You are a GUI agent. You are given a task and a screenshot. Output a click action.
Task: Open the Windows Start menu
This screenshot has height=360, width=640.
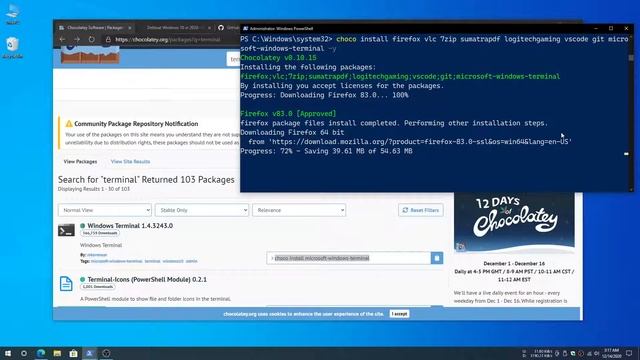click(x=8, y=353)
